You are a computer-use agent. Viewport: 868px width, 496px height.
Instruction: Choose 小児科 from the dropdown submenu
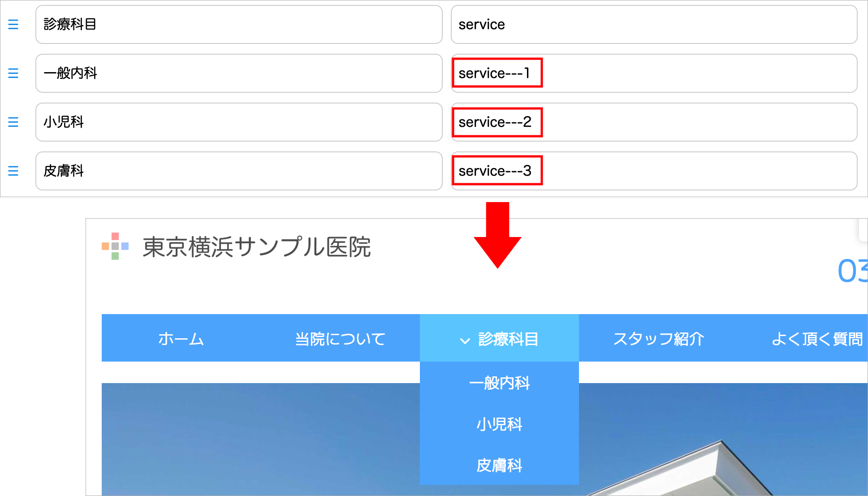499,424
